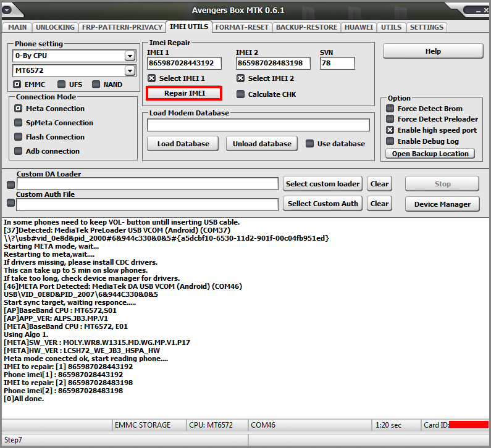Click the Custom Auth File path field
This screenshot has height=448, width=491.
click(x=147, y=205)
